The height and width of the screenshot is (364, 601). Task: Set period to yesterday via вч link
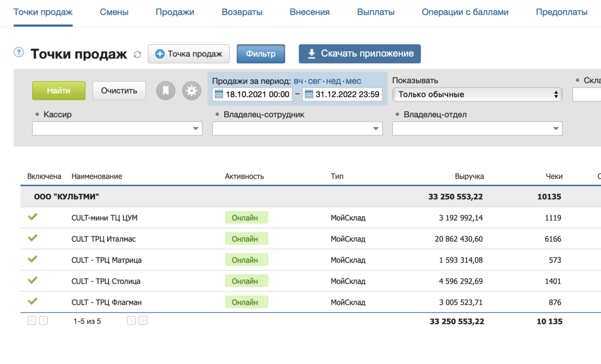pos(298,81)
